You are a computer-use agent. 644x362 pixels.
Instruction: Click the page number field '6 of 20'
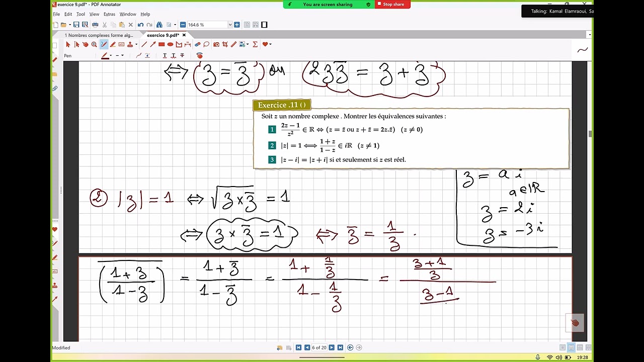319,347
